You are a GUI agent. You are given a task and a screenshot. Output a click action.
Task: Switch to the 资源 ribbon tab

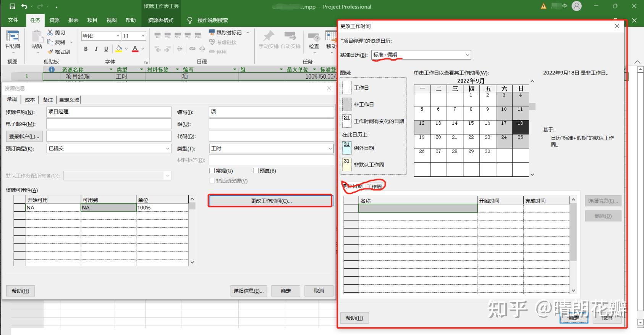coord(54,20)
